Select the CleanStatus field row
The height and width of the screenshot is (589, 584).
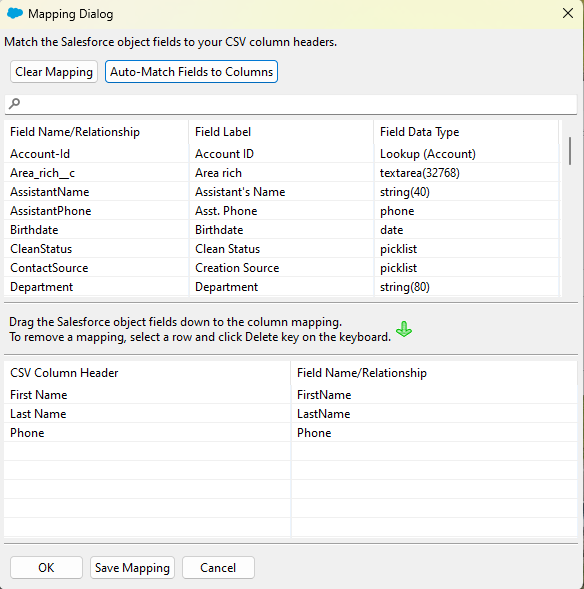pyautogui.click(x=281, y=249)
